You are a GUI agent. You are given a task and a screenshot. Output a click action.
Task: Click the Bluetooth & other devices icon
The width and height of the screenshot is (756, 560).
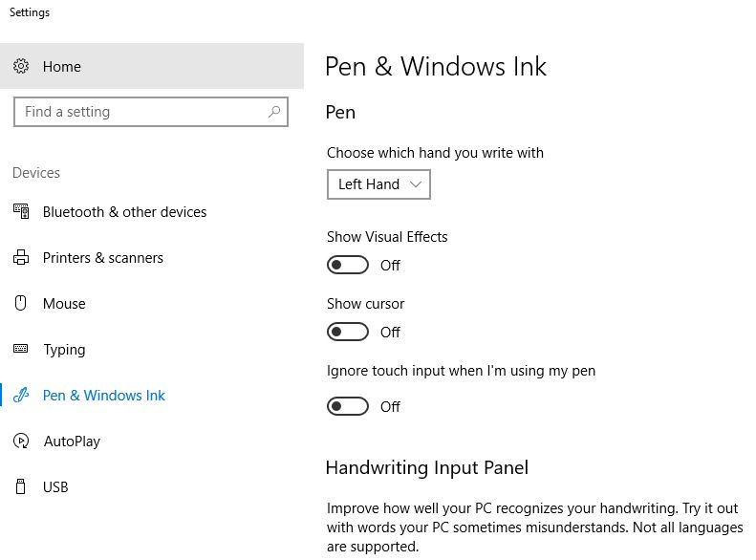21,211
